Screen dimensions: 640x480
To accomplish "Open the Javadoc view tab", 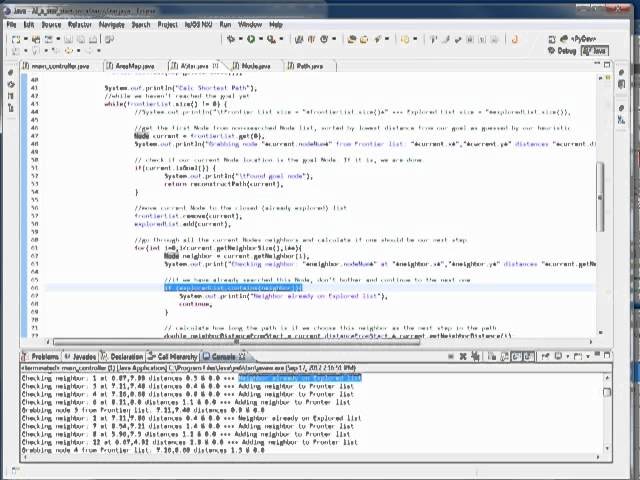I will [x=80, y=357].
